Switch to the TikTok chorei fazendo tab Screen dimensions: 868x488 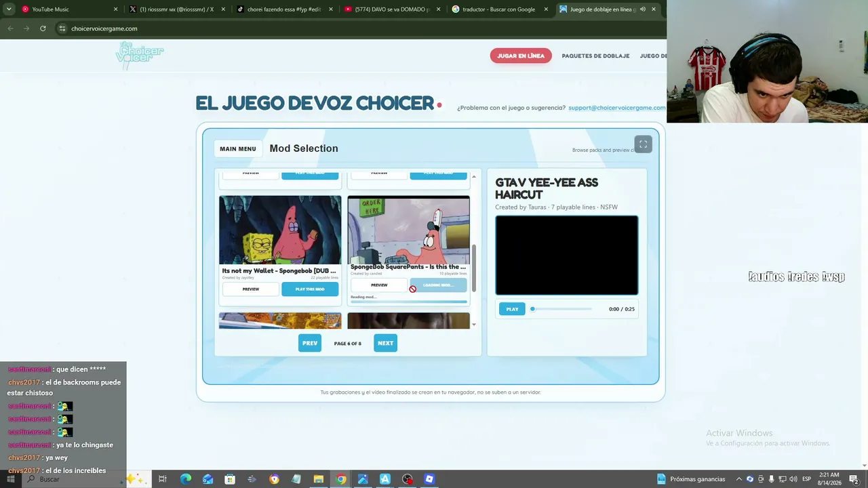(x=283, y=9)
